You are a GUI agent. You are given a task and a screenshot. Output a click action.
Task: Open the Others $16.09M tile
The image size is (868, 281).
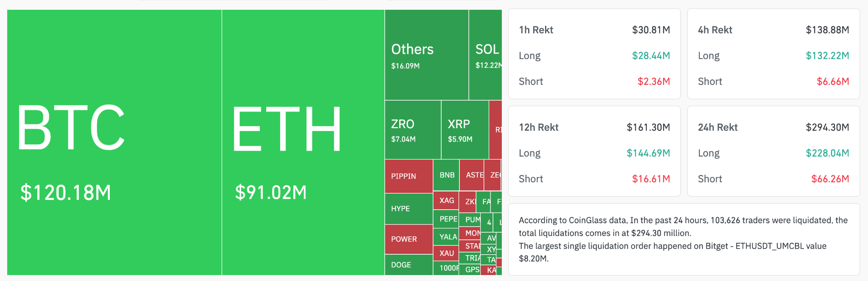coord(426,55)
